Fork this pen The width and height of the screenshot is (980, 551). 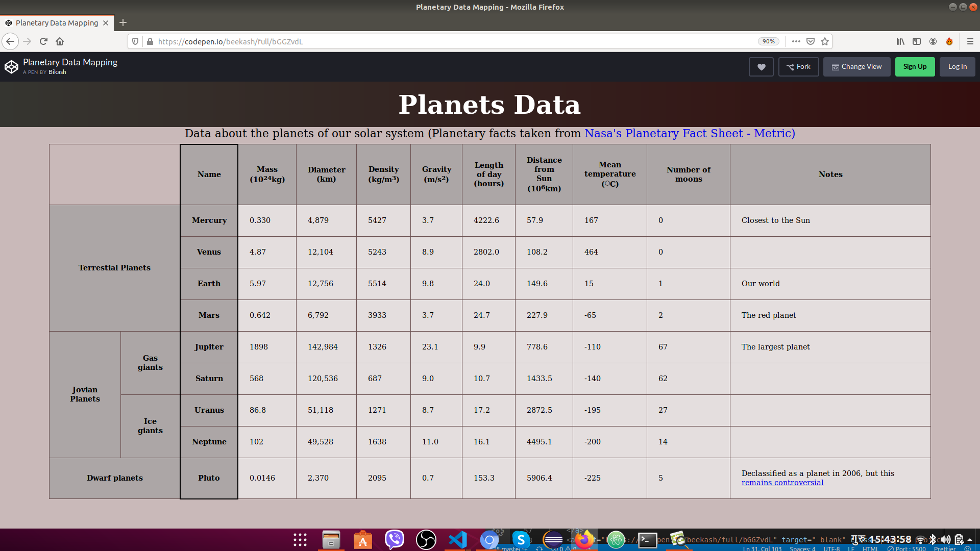(x=798, y=67)
